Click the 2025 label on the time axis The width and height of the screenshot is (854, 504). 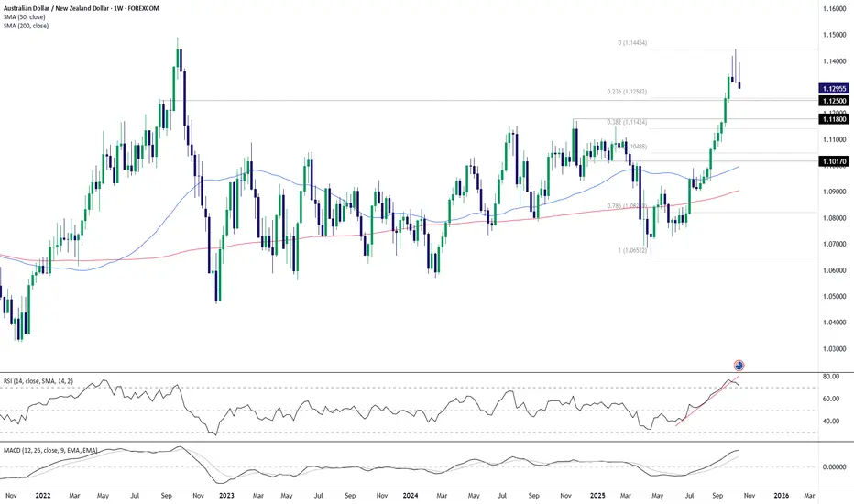click(597, 495)
